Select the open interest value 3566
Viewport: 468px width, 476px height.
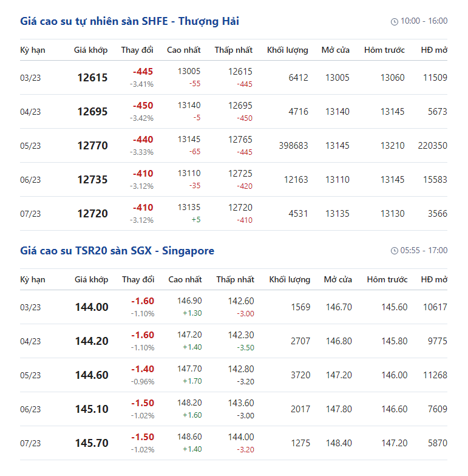pyautogui.click(x=437, y=214)
